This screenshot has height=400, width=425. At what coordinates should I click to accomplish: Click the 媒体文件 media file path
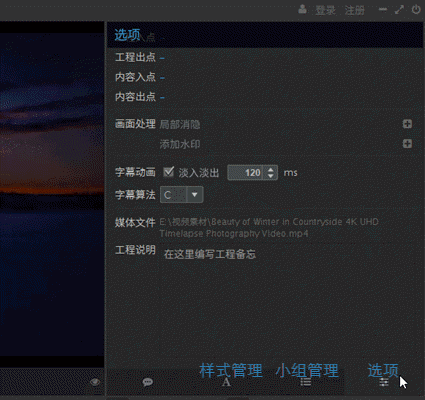point(269,228)
